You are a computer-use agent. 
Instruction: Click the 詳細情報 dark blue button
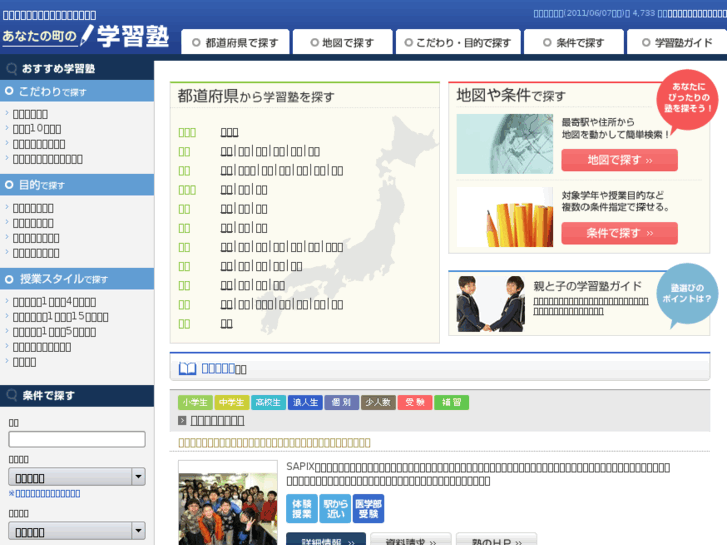click(326, 539)
